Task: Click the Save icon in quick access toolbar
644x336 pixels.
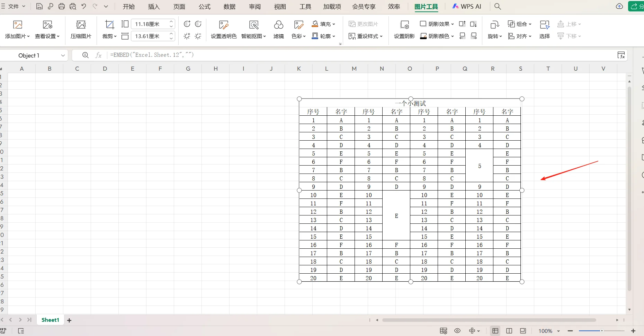Action: 39,7
